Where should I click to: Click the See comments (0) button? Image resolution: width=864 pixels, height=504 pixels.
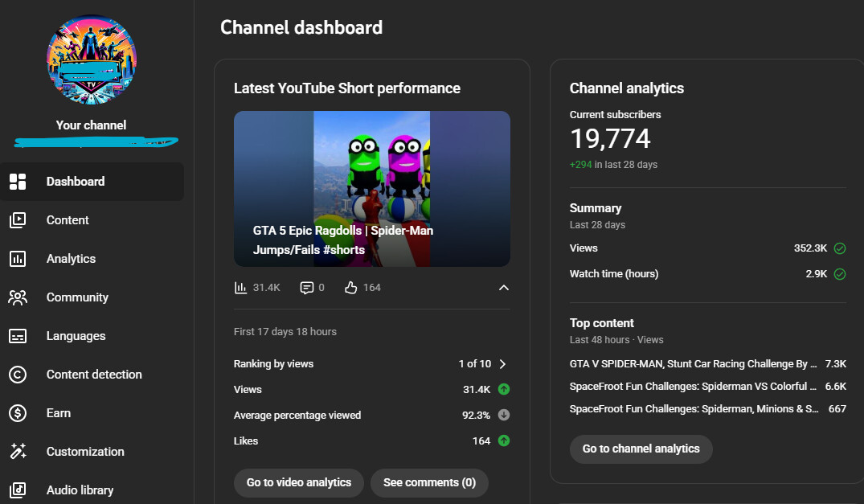click(429, 482)
